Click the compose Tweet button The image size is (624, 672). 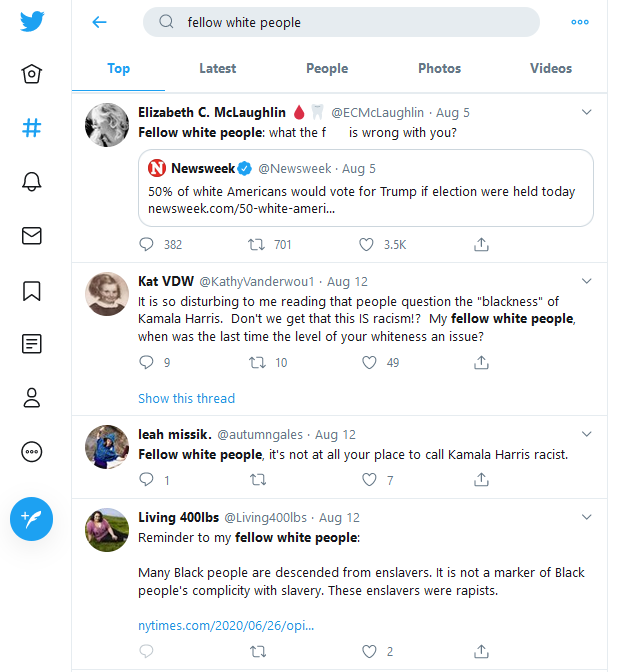pyautogui.click(x=32, y=518)
